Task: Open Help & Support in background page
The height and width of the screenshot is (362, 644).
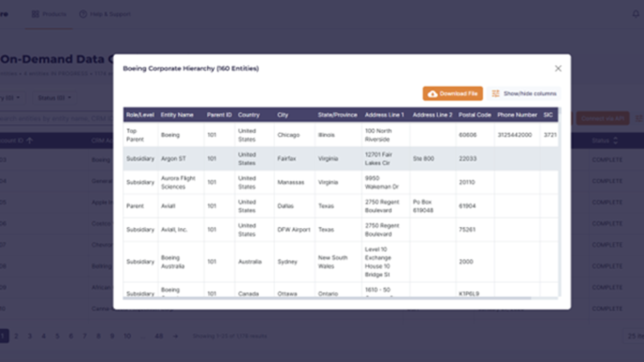Action: (105, 14)
